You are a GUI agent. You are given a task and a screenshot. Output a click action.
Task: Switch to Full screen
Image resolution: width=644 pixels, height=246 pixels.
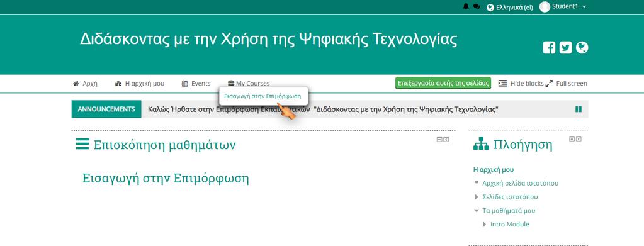point(567,84)
